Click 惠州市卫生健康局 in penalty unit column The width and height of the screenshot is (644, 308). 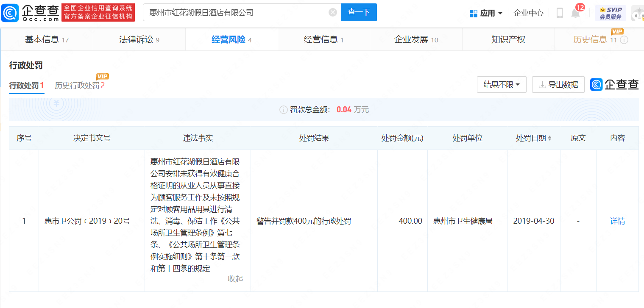click(463, 221)
